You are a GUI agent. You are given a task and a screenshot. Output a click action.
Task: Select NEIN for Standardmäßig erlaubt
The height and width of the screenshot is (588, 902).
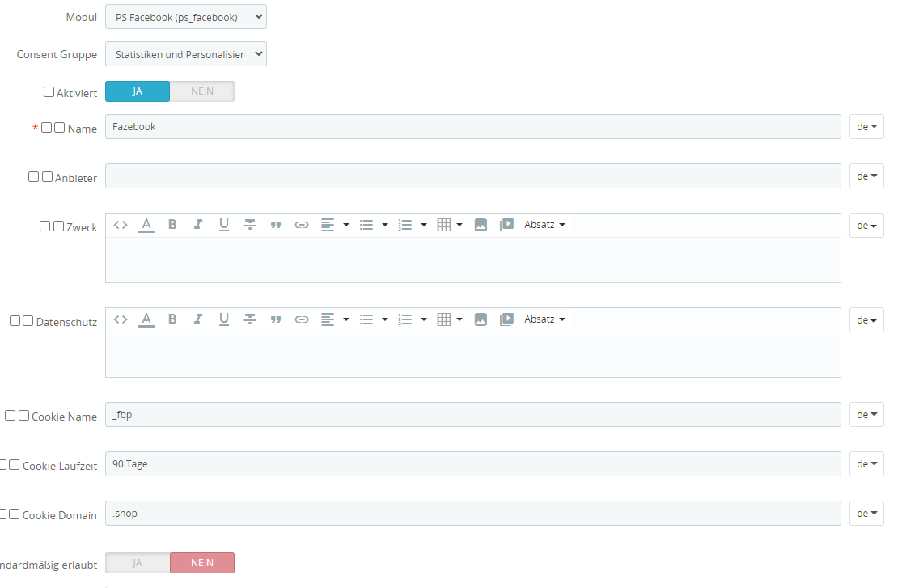point(202,563)
